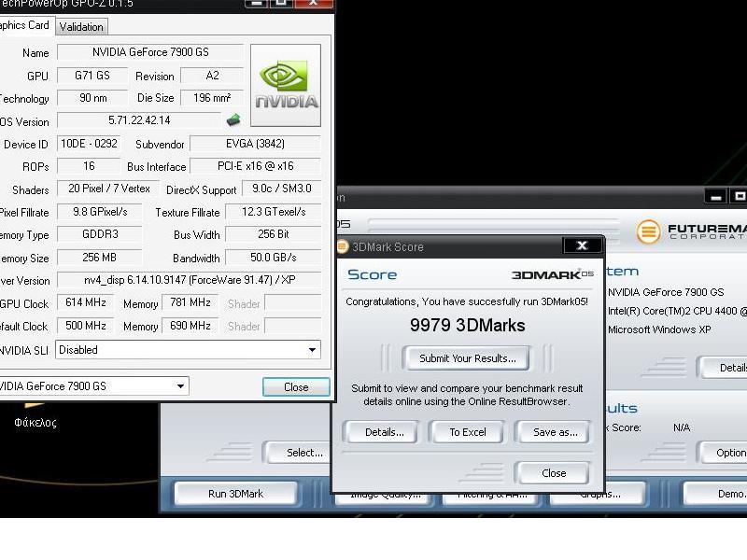Expand the GeForce 7900 GS card selector
Viewport: 747px width, 560px height.
pos(93,386)
